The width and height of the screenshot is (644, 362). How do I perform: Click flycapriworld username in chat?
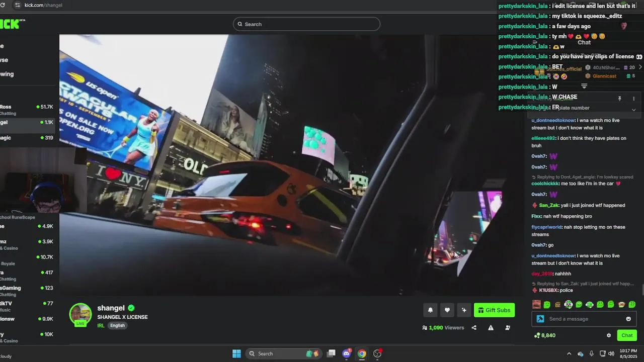tap(546, 227)
